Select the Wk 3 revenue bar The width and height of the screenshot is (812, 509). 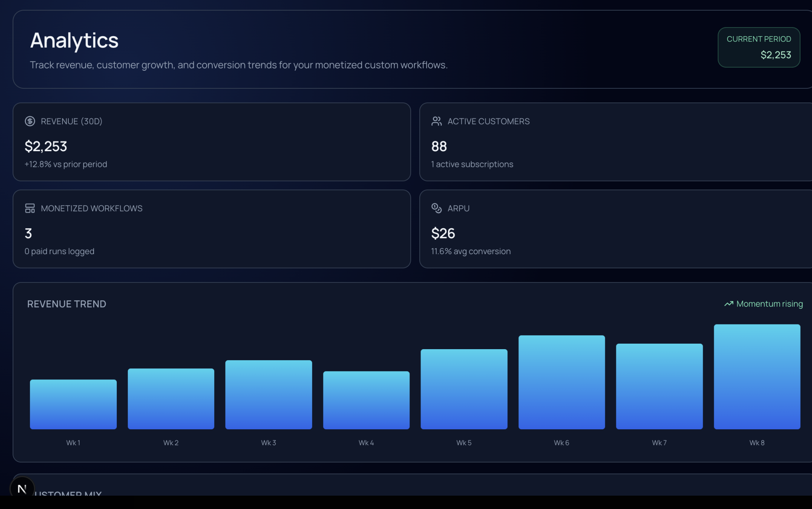(268, 394)
